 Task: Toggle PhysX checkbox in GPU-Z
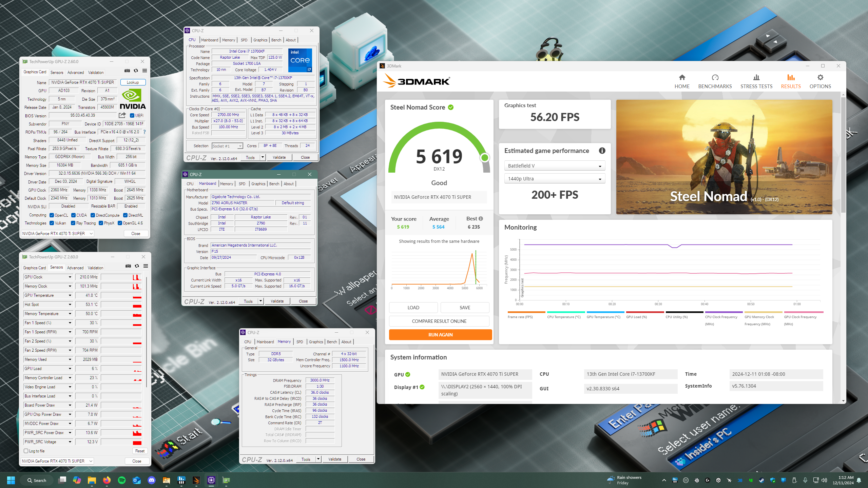click(101, 223)
